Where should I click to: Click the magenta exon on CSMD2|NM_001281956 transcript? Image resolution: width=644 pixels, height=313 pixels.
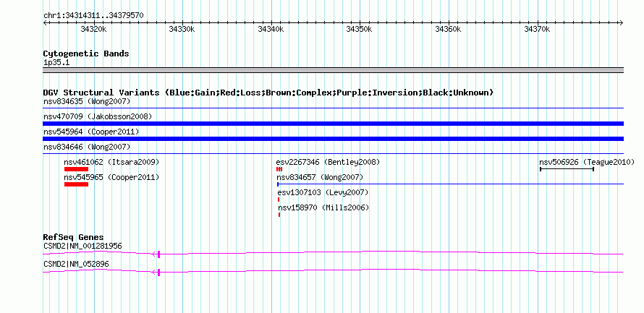pyautogui.click(x=158, y=254)
